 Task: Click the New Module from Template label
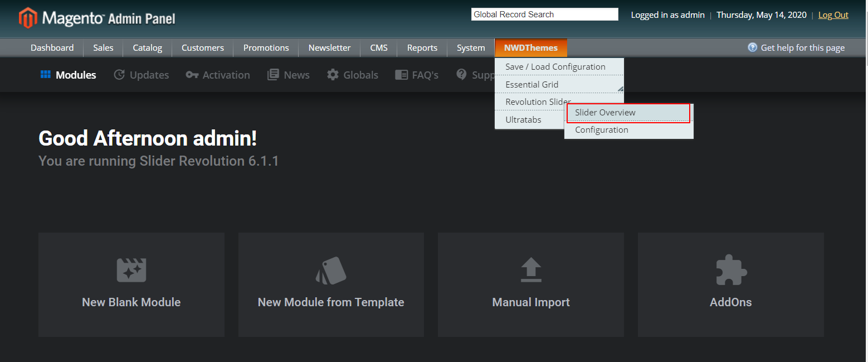331,302
